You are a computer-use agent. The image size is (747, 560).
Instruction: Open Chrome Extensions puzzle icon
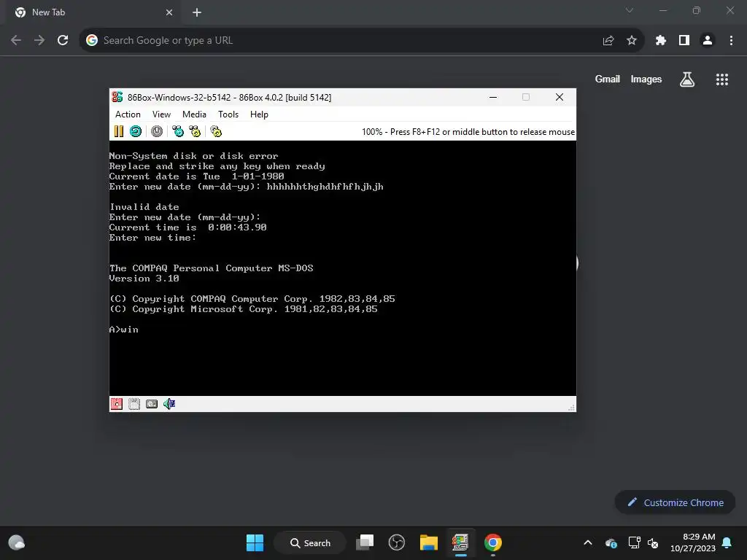pos(661,41)
